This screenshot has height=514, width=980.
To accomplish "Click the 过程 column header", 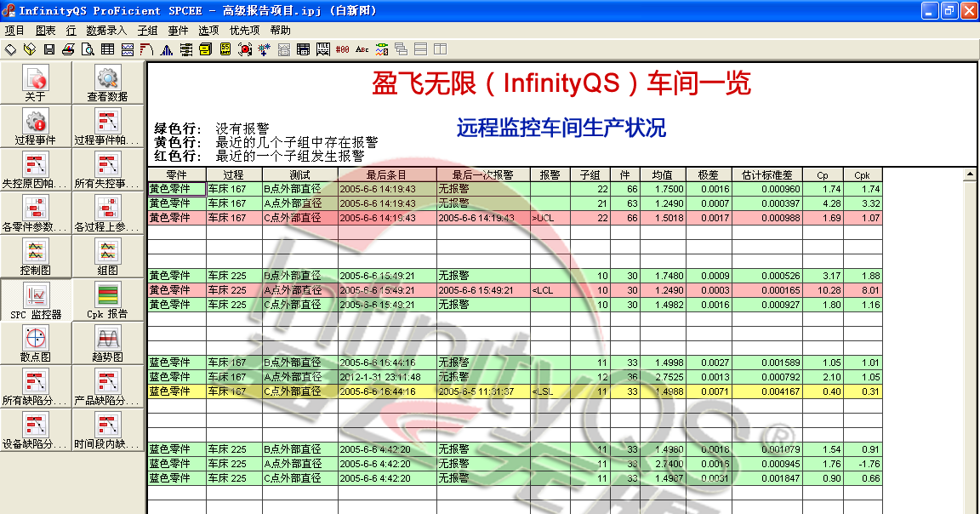I will click(234, 175).
